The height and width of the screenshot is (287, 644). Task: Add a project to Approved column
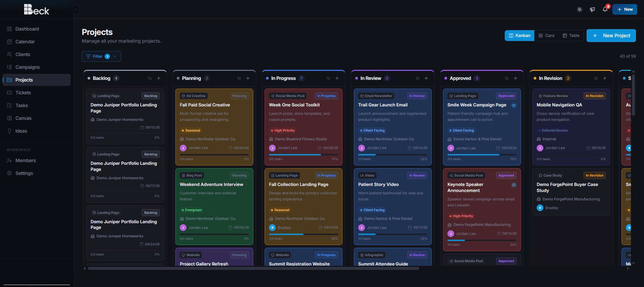point(516,78)
